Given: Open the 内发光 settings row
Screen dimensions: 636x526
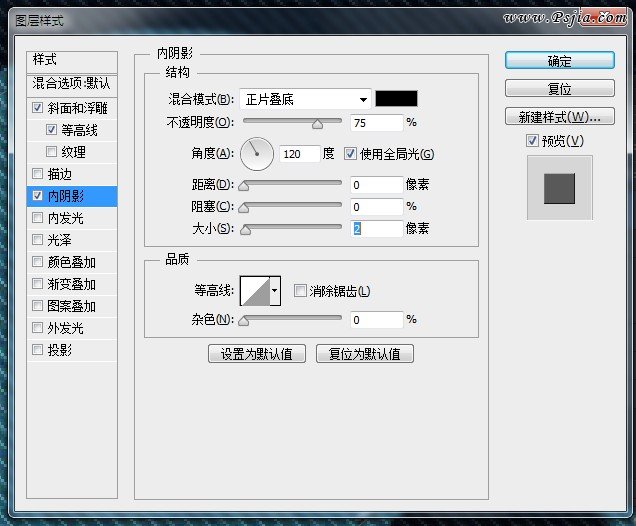Looking at the screenshot, I should coord(72,218).
